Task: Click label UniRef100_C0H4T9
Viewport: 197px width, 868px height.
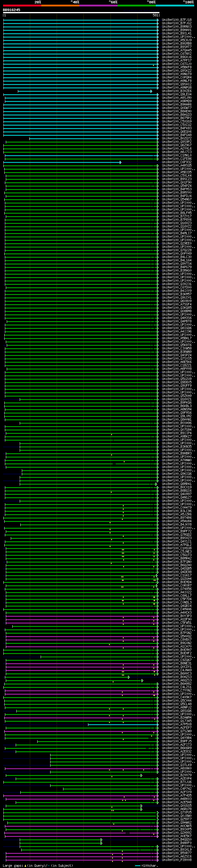Action: [x=176, y=507]
